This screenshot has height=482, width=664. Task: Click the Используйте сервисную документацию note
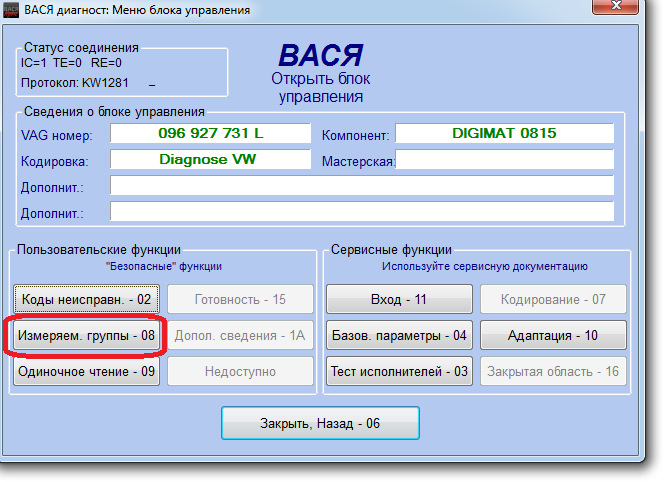(x=485, y=266)
